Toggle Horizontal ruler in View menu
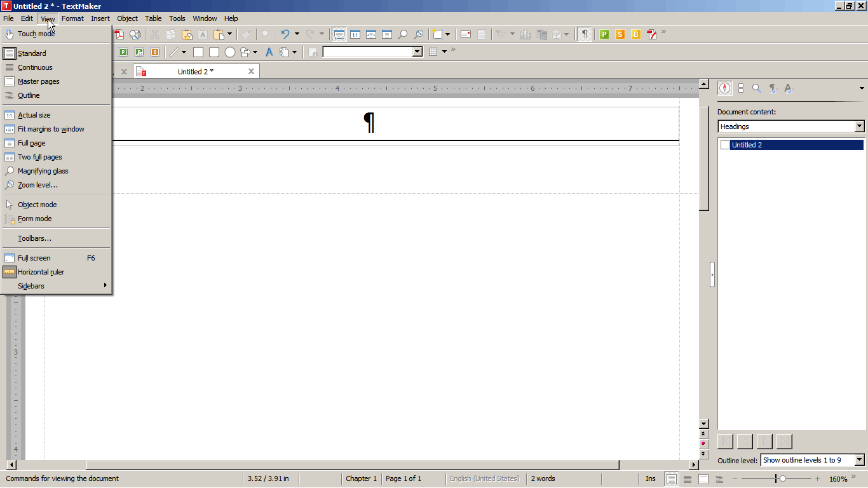Screen dimensions: 868x488 (41, 272)
